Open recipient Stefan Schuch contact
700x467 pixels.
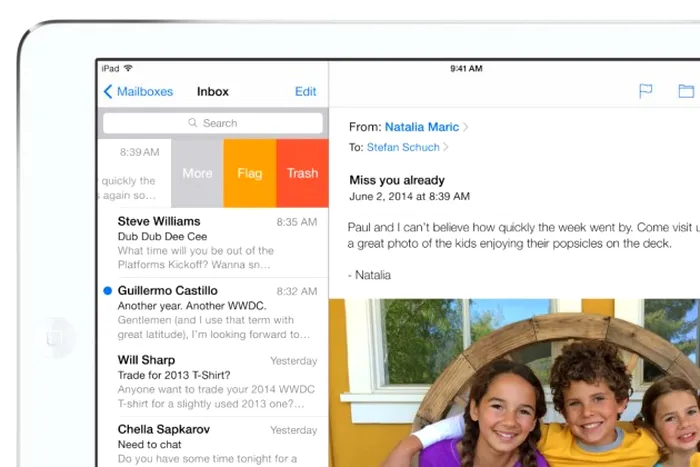403,147
